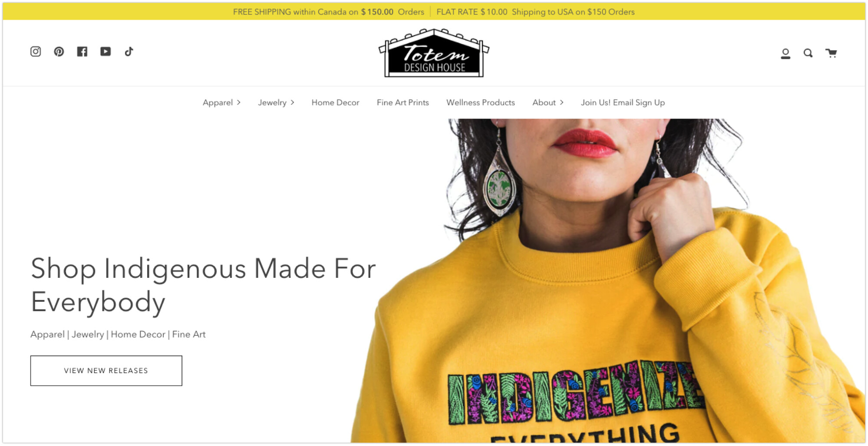Viewport: 868px width, 446px height.
Task: Click Join Us! Email Sign Up link
Action: [623, 103]
